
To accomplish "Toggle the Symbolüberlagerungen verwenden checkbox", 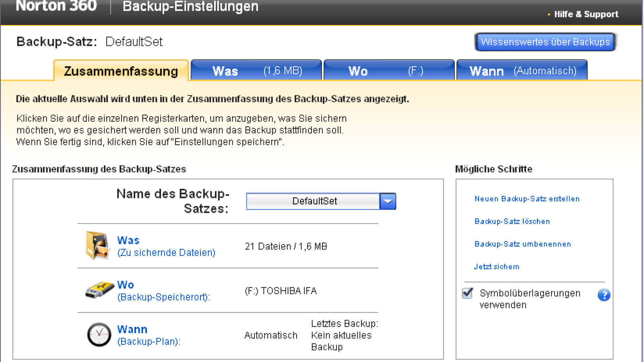I will click(467, 293).
